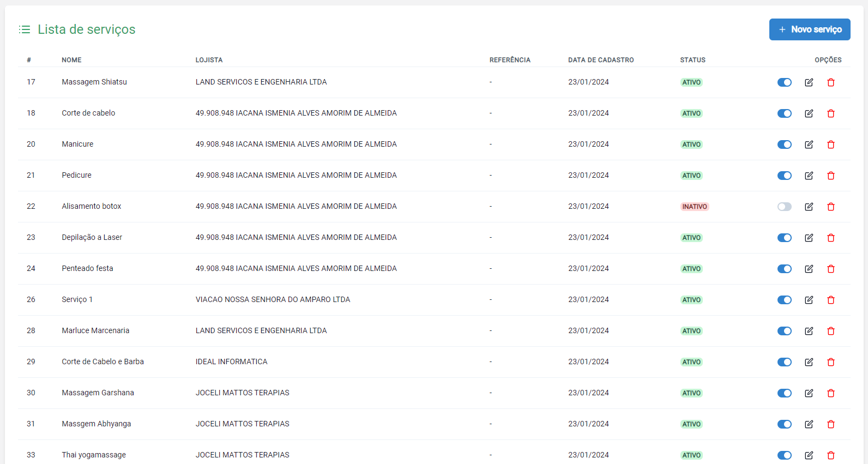
Task: Delete the Massagem Garshana service
Action: click(x=831, y=393)
